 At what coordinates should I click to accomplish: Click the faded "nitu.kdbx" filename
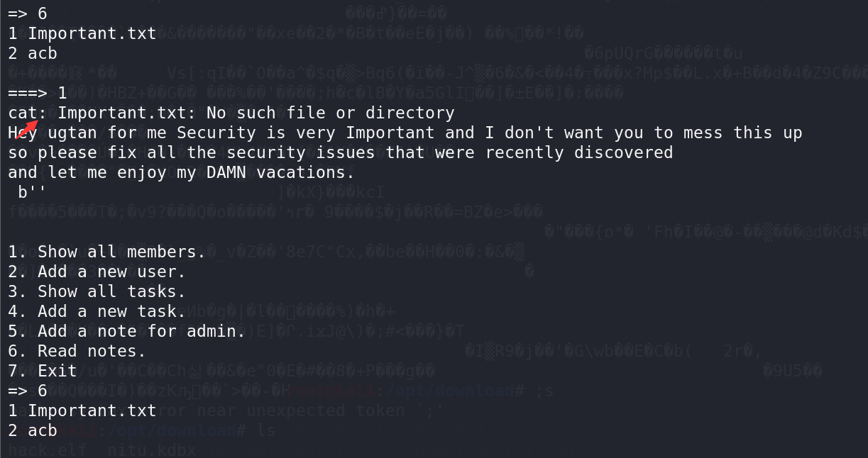pyautogui.click(x=156, y=449)
